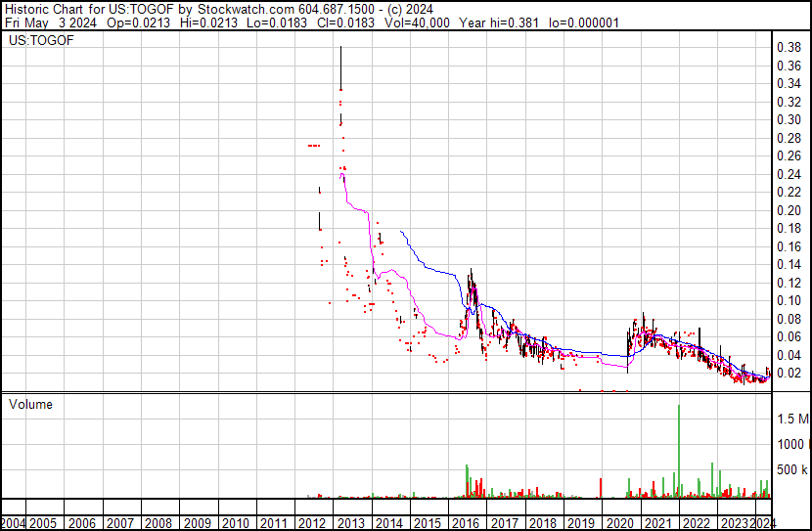Select the 2021 year marker on time axis

coord(655,523)
